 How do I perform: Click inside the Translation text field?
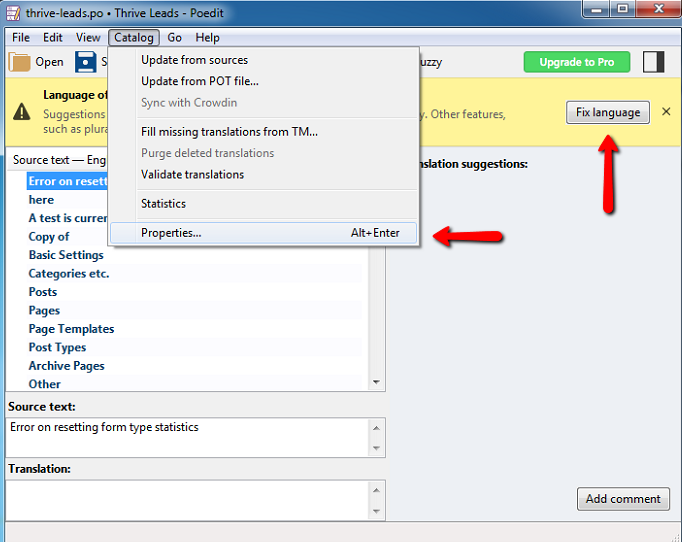pos(187,500)
